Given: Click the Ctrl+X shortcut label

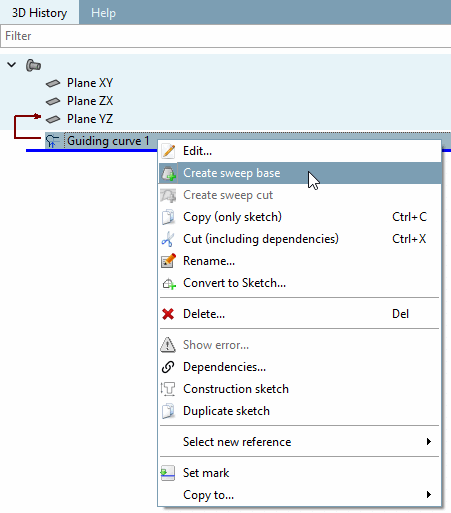Looking at the screenshot, I should pyautogui.click(x=409, y=239).
